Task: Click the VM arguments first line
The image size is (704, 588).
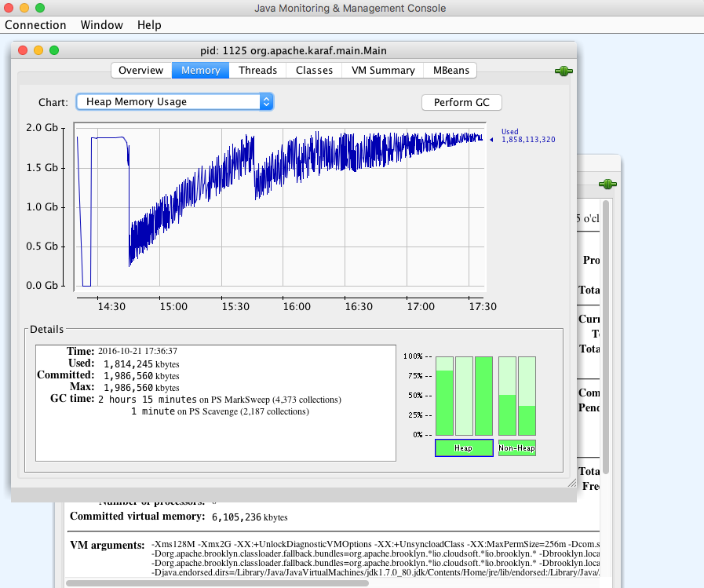Action: [375, 544]
